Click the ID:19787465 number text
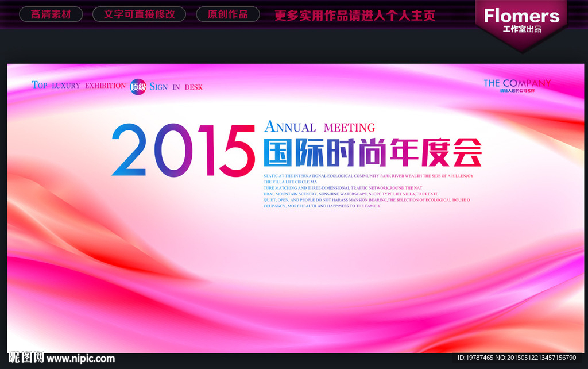Viewport: 588px width, 369px height. (475, 358)
